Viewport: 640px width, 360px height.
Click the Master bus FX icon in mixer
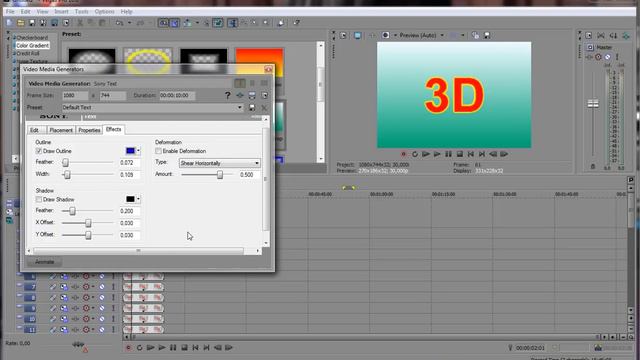pyautogui.click(x=590, y=57)
